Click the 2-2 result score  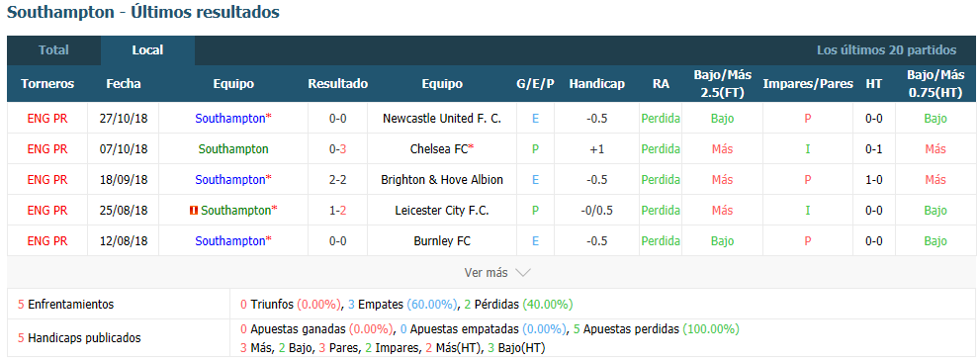(338, 180)
